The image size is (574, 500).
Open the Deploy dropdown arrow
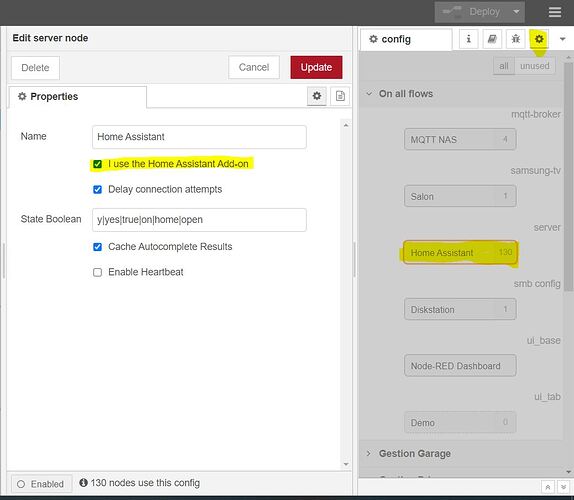pos(516,12)
